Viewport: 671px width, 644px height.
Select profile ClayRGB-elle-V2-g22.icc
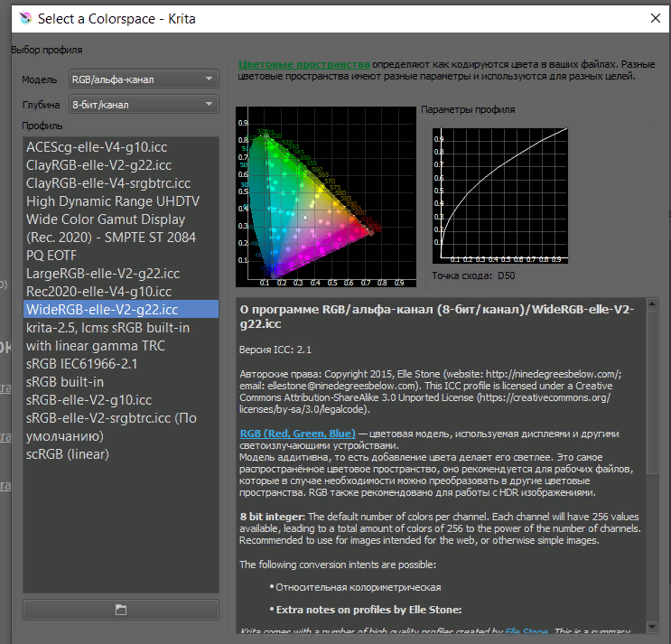click(x=121, y=165)
